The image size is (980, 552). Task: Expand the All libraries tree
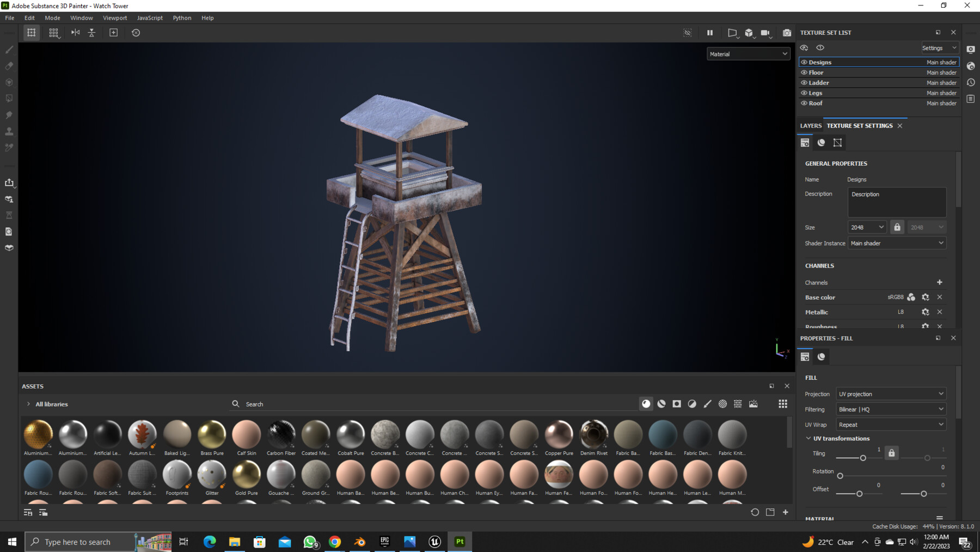tap(28, 404)
